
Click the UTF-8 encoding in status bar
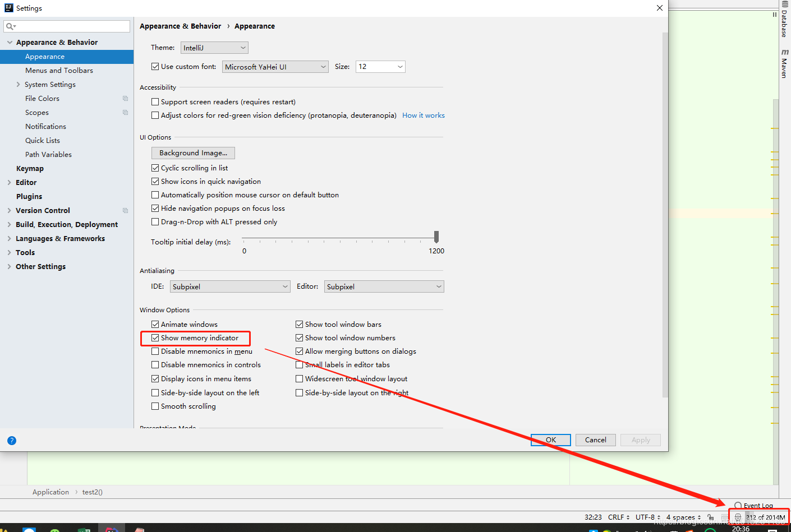tap(648, 517)
